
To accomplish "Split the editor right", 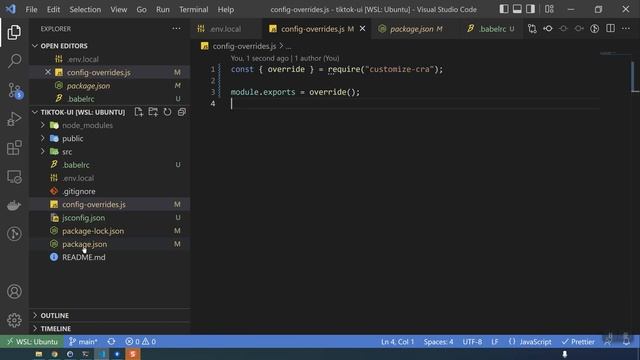I will pyautogui.click(x=610, y=29).
